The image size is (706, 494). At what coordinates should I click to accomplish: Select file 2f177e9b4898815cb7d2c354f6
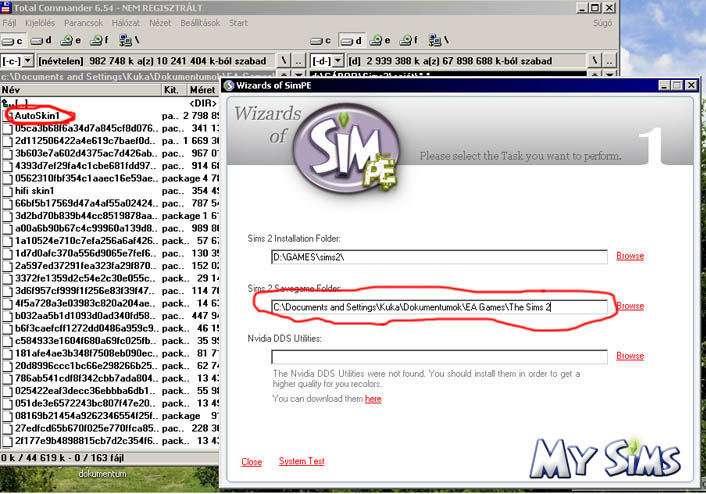(86, 441)
